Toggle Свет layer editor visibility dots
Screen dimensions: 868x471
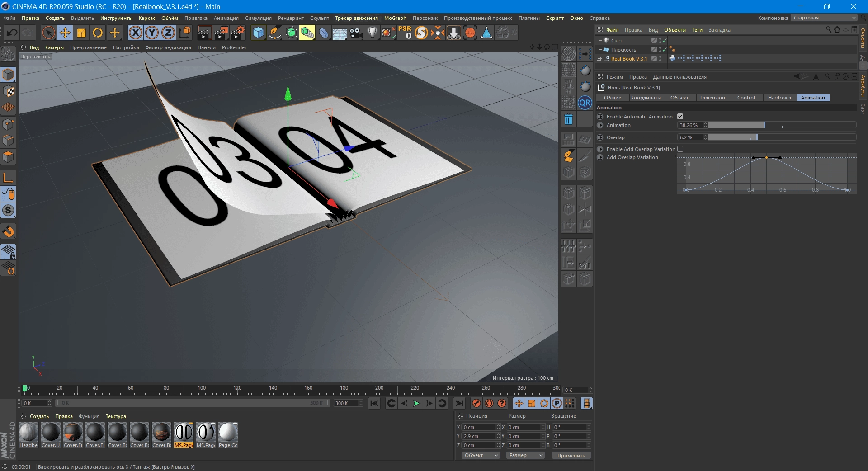pyautogui.click(x=660, y=41)
